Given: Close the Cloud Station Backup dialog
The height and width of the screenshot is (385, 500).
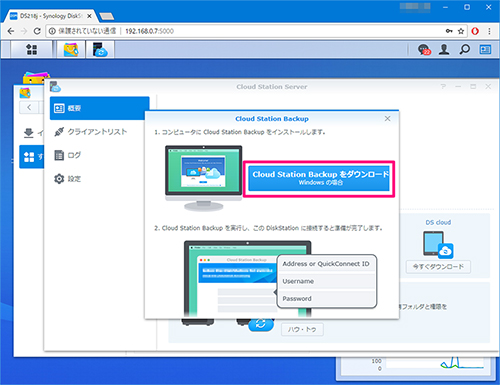Looking at the screenshot, I should (387, 119).
